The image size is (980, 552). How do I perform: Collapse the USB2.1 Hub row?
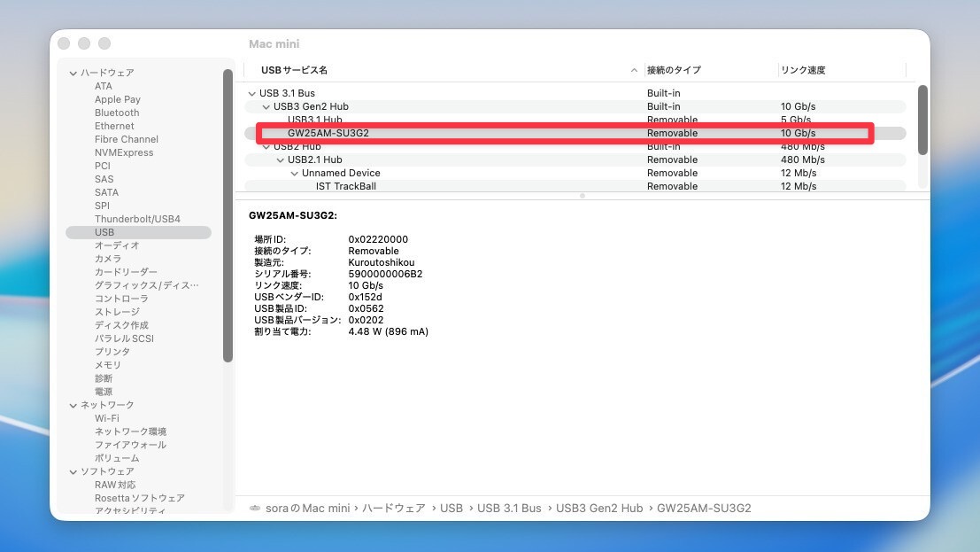tap(281, 160)
